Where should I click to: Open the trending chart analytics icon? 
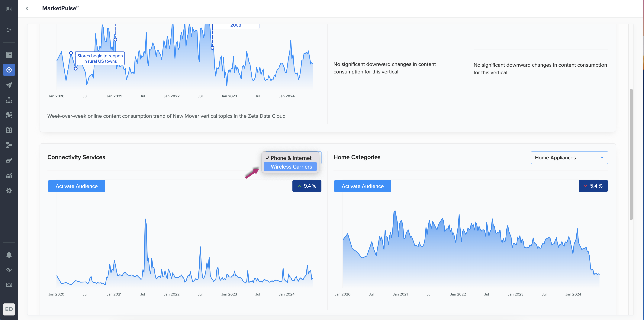[9, 176]
